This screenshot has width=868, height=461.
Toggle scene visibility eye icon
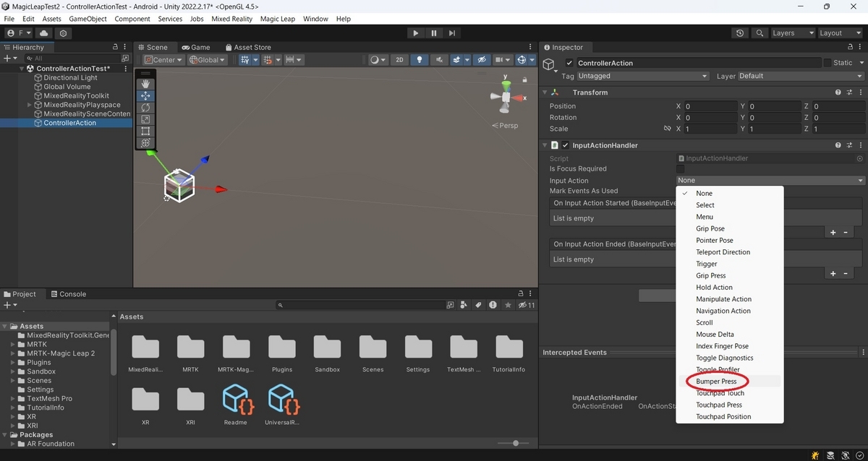click(481, 60)
